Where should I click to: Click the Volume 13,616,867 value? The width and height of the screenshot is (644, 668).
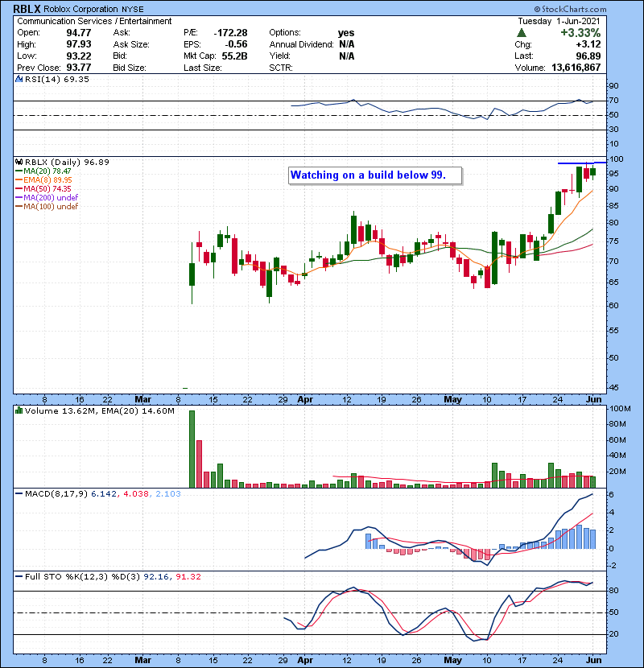tap(576, 68)
